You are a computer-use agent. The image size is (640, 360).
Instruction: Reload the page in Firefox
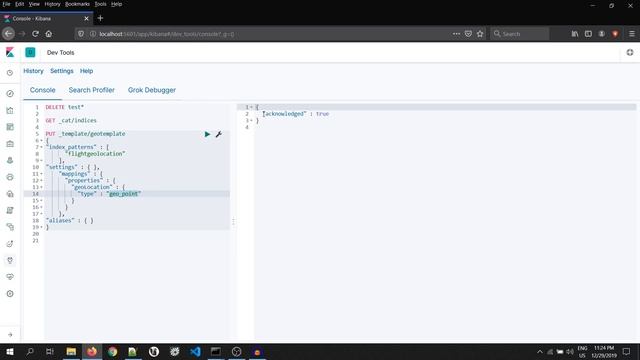[36, 34]
